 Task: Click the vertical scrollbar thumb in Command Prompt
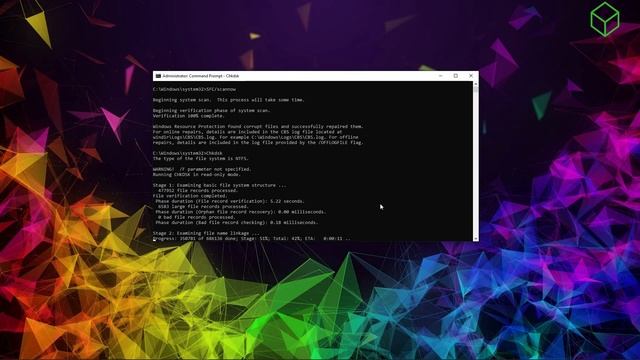click(476, 90)
